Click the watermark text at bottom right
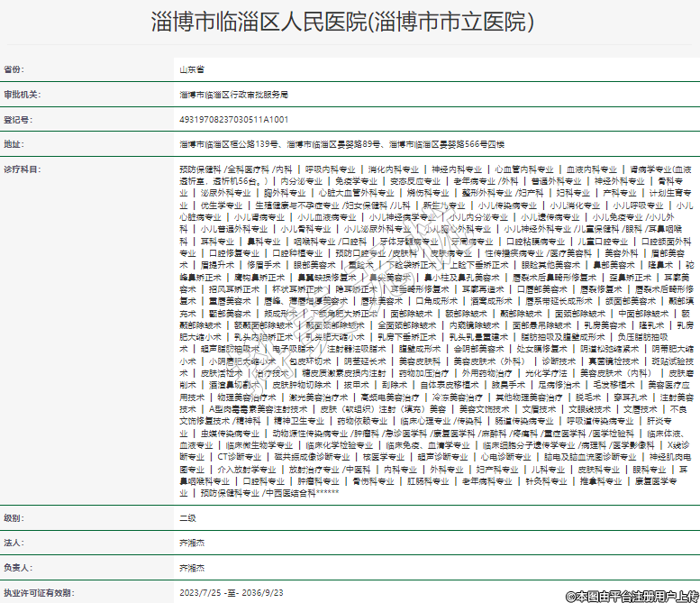Viewport: 700px width, 603px height. coord(631,595)
